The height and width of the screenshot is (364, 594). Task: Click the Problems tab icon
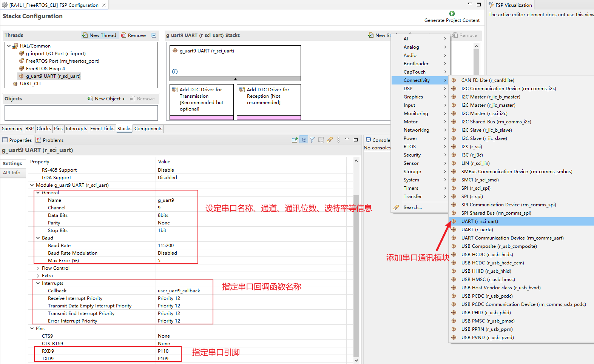click(38, 140)
